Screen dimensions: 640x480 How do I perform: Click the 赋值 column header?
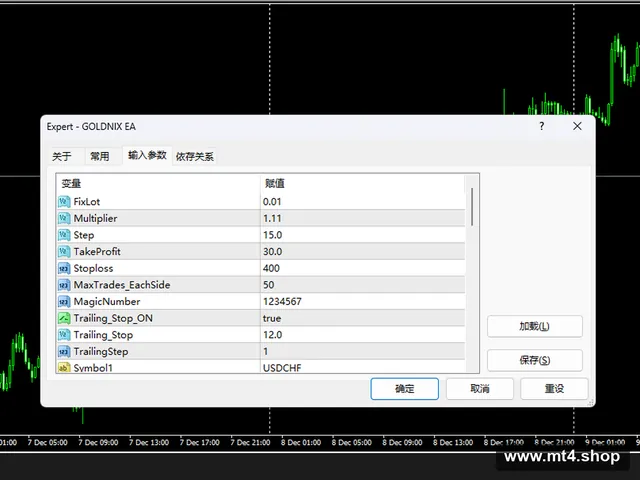coord(362,184)
